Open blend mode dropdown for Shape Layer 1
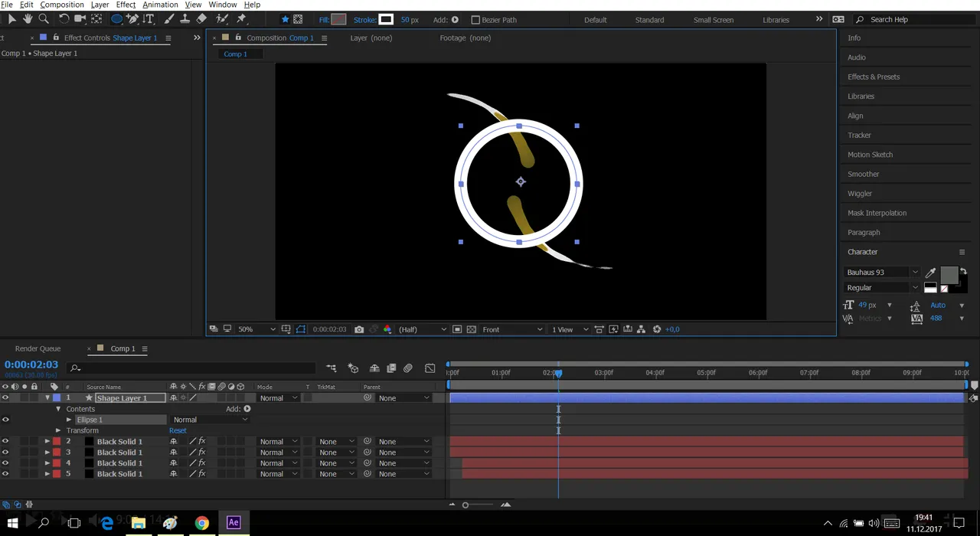The height and width of the screenshot is (536, 980). click(x=278, y=398)
